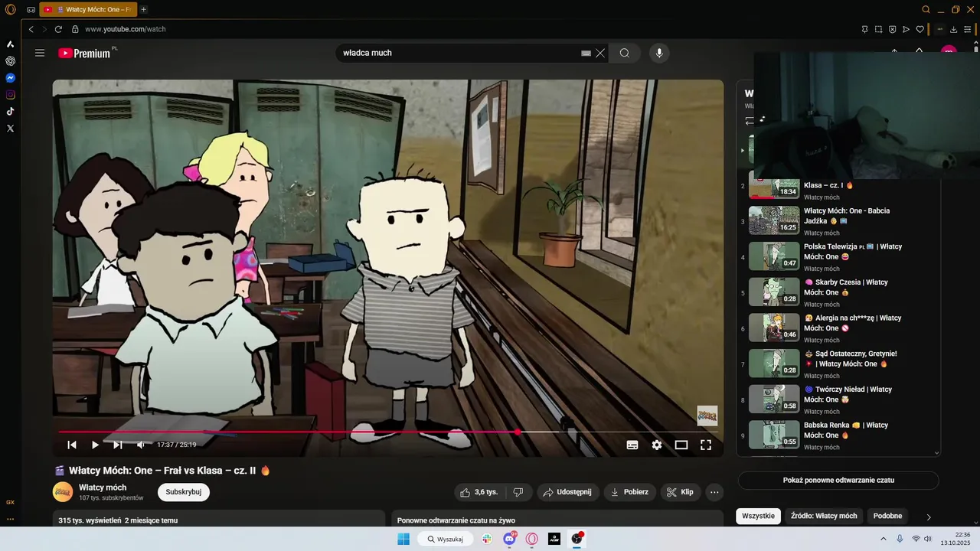Open Instagram in the sidebar
The image size is (980, 551).
click(x=11, y=95)
